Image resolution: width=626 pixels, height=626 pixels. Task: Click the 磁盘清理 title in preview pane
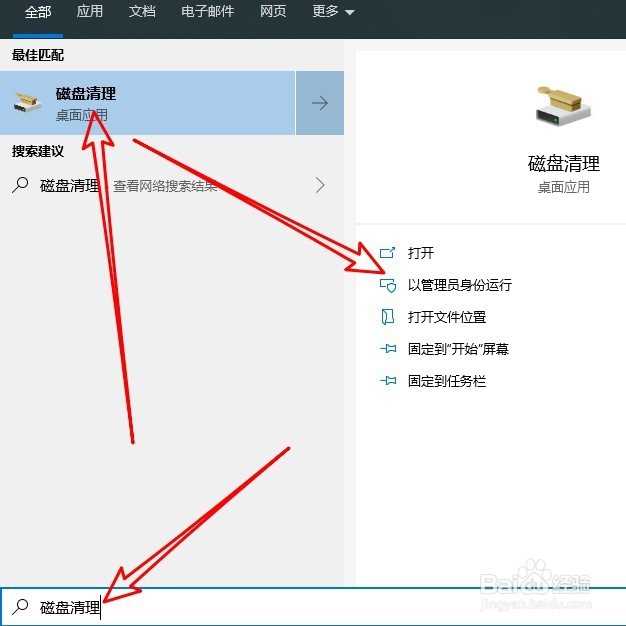[x=564, y=164]
